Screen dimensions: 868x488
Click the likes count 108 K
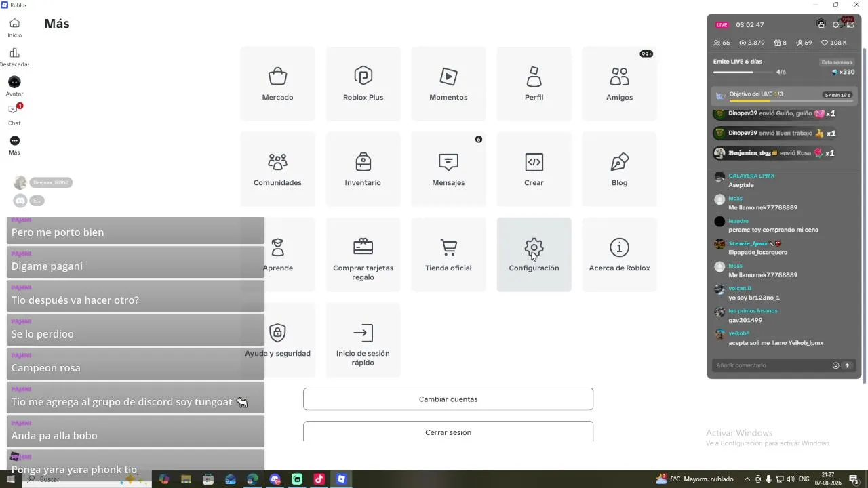[834, 43]
